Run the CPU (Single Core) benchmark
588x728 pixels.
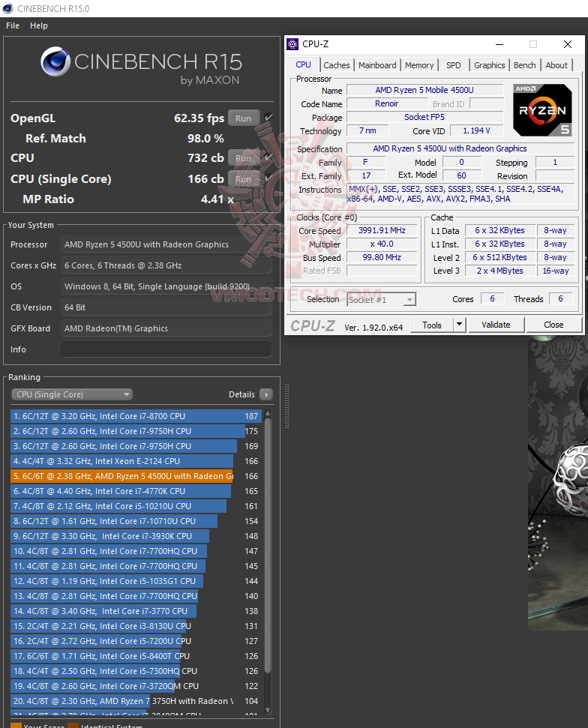[243, 179]
